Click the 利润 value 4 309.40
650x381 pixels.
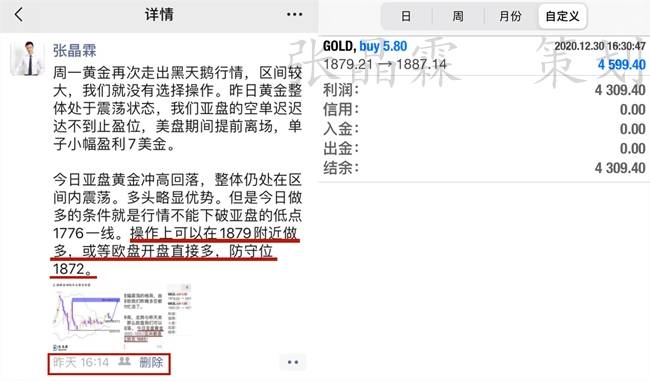(x=620, y=90)
